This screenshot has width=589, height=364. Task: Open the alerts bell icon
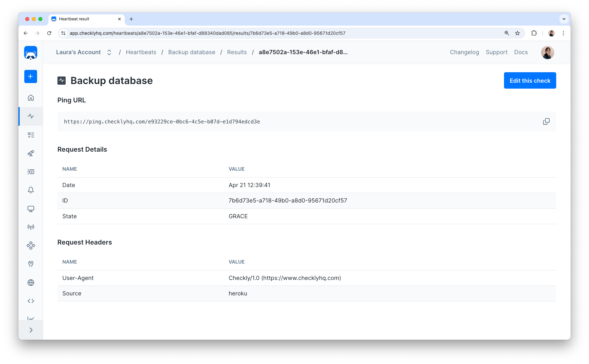[31, 190]
